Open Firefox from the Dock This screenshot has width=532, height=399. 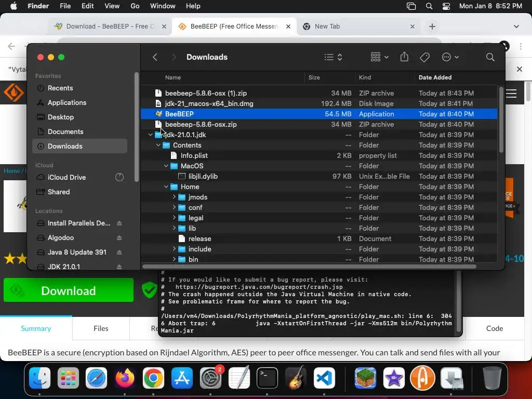coord(125,378)
